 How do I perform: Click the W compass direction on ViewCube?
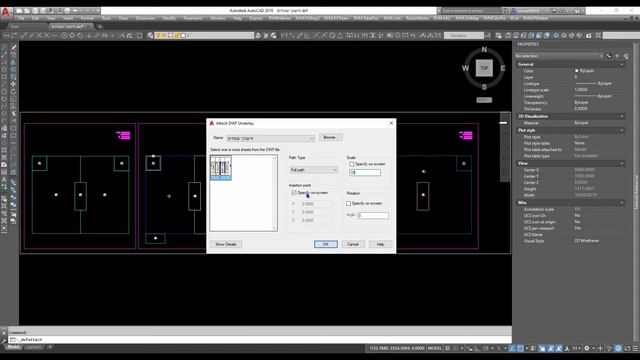[x=465, y=68]
